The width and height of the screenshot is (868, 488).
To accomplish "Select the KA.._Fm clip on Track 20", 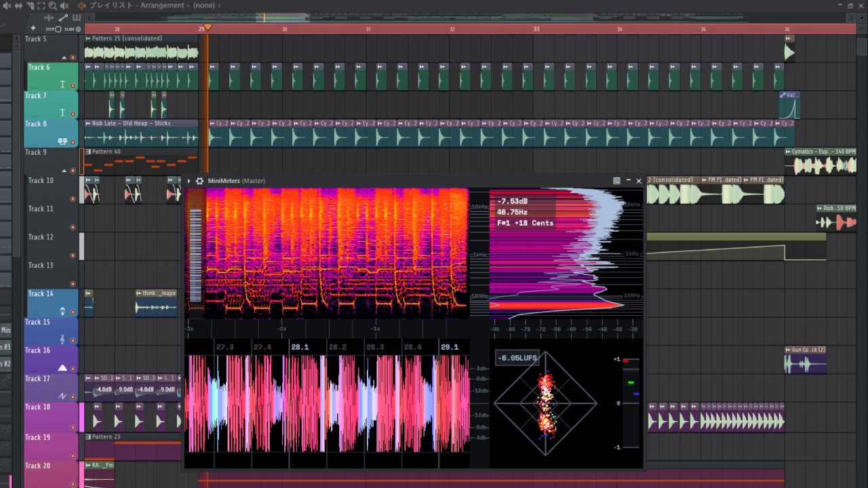I will [99, 474].
